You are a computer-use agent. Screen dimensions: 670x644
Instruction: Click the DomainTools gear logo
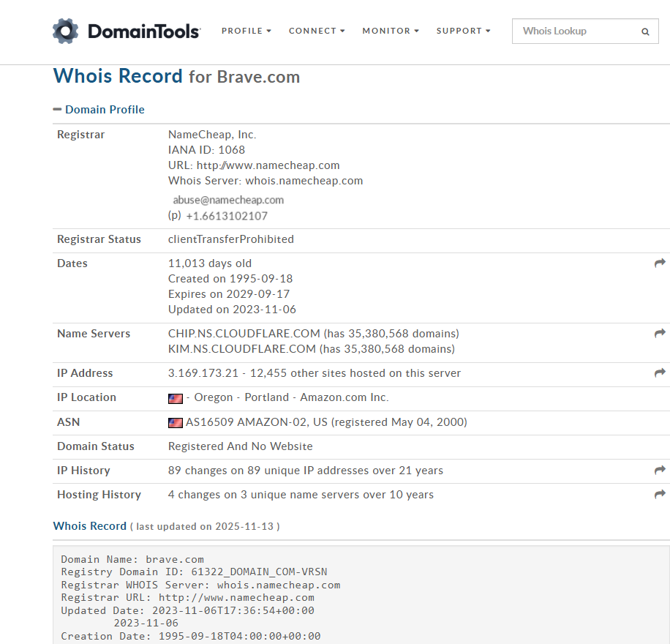click(65, 31)
